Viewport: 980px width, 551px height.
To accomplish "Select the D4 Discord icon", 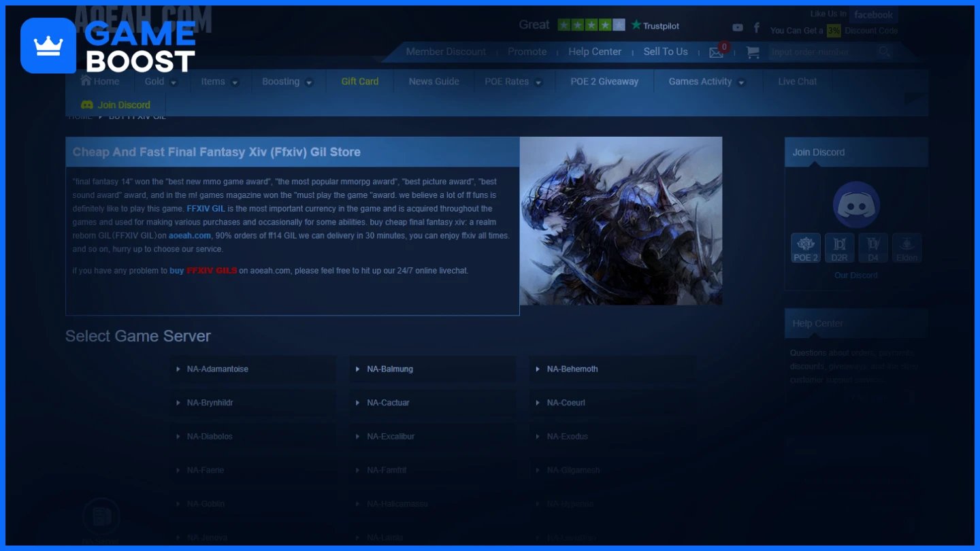I will [x=873, y=248].
